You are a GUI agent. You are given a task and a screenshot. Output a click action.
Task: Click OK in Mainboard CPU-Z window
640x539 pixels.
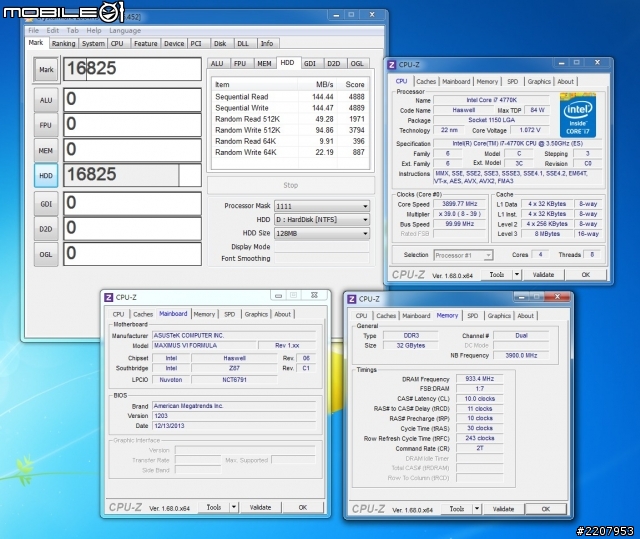point(303,507)
